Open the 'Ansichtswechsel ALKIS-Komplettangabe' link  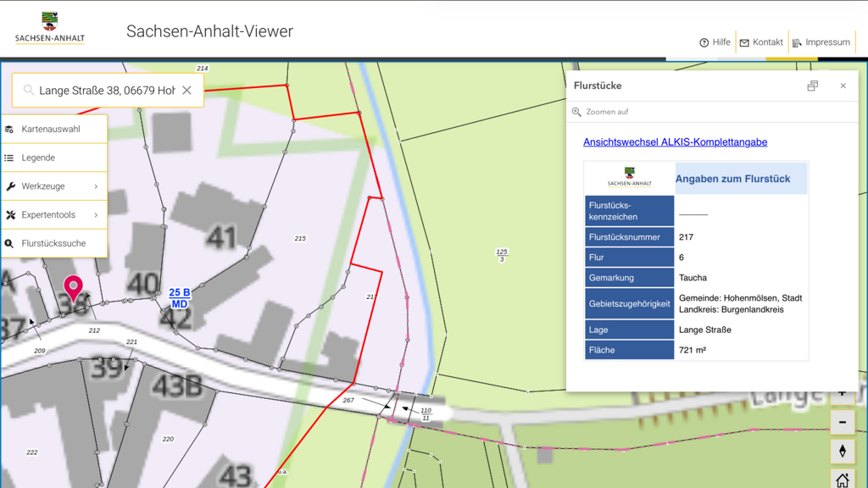coord(675,142)
